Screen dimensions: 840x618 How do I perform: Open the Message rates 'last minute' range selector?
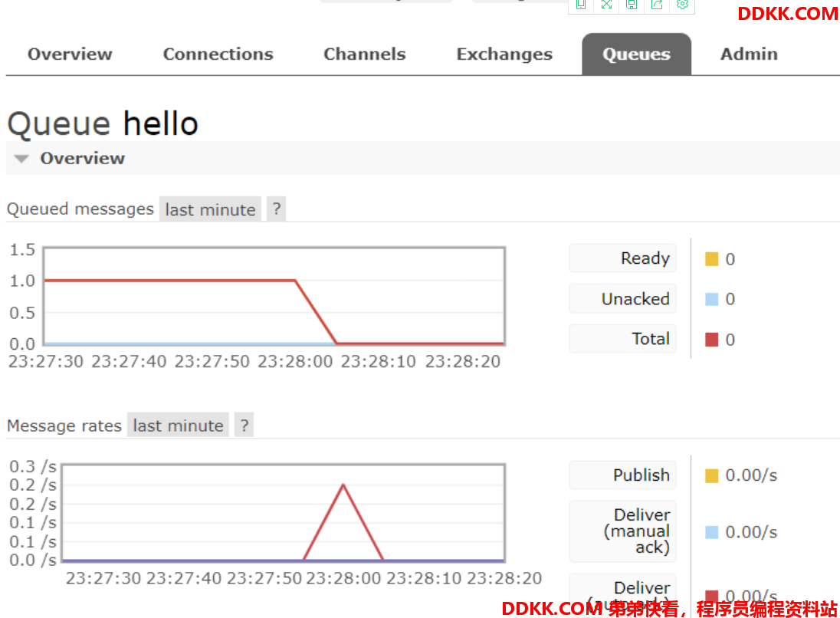point(178,426)
